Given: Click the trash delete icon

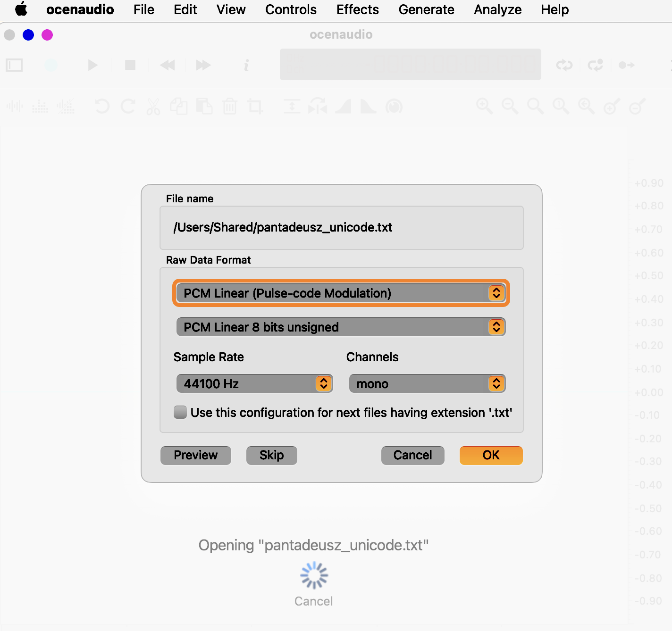Looking at the screenshot, I should point(230,107).
